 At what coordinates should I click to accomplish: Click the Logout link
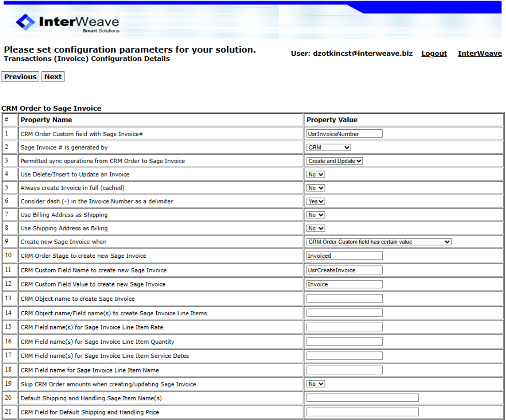click(x=434, y=53)
